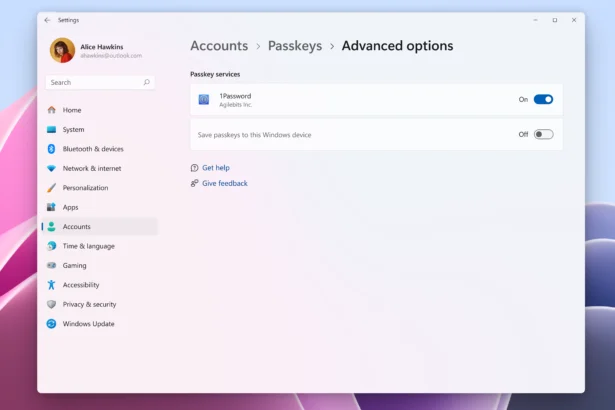Open Time & language settings

[x=100, y=246]
